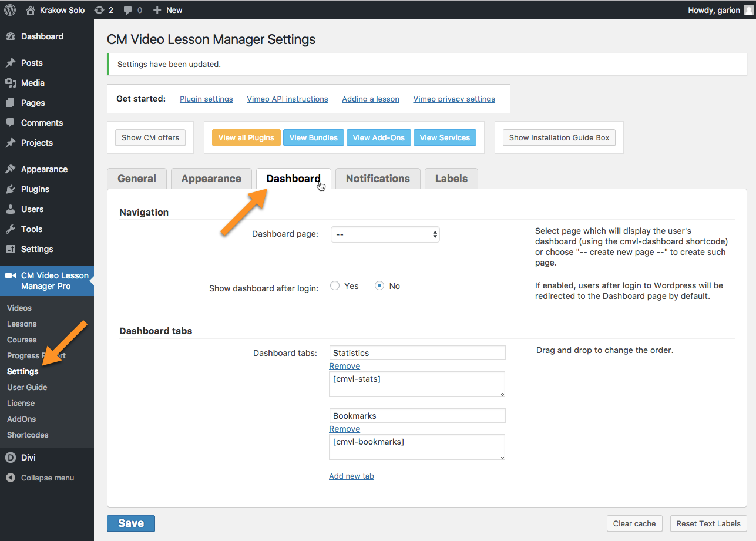The image size is (756, 541).
Task: Click the Tools wrench icon
Action: (11, 229)
